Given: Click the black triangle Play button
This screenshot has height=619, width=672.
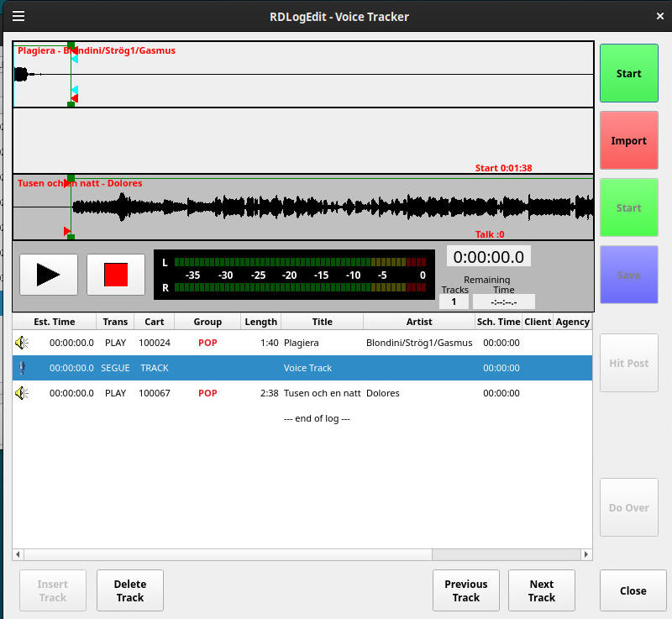Looking at the screenshot, I should point(49,275).
